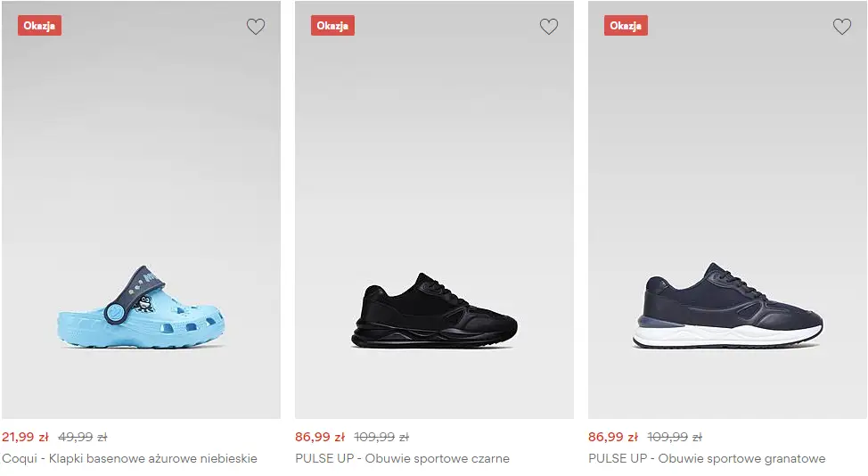
Task: Toggle wishlist heart for navy PULSE UP sneakers
Action: point(842,27)
